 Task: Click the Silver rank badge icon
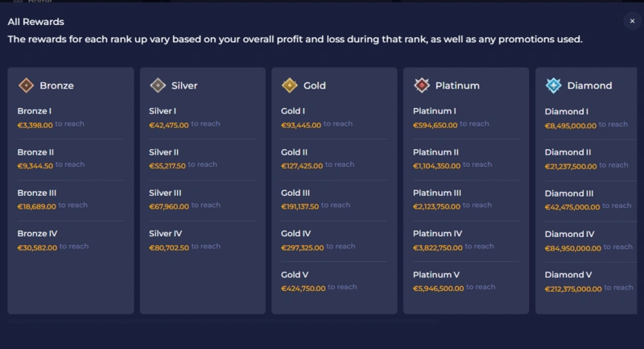159,85
